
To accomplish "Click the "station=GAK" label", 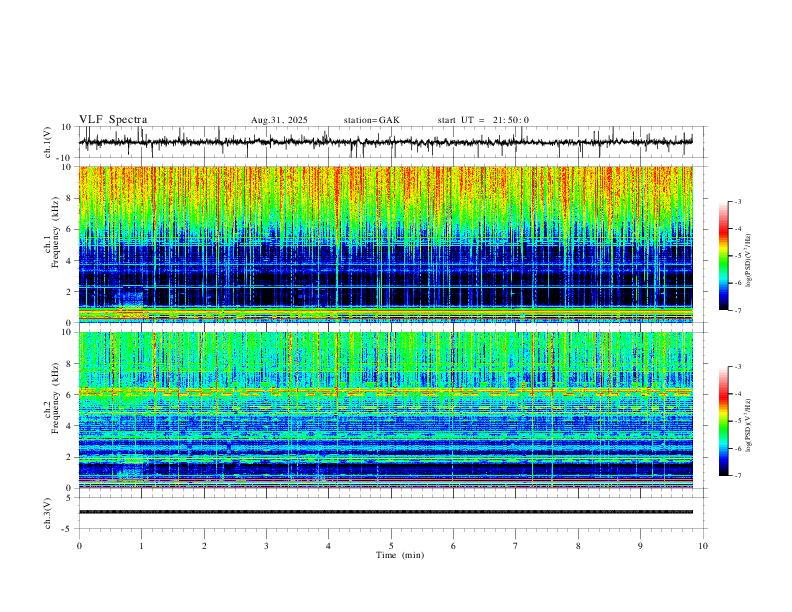I will pos(372,120).
